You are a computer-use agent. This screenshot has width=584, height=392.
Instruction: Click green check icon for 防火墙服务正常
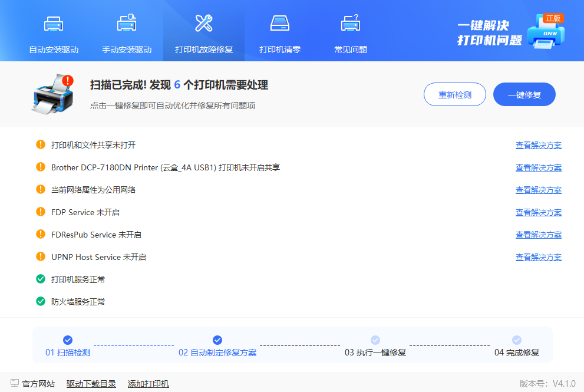41,301
